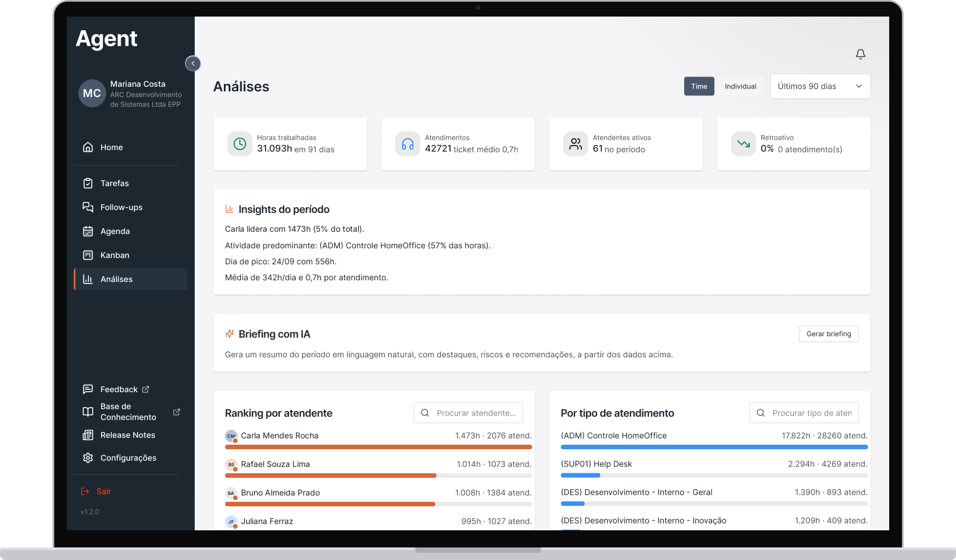This screenshot has height=560, width=956.
Task: Click the (SUP01) Help Desk blue progress bar
Action: [x=580, y=476]
